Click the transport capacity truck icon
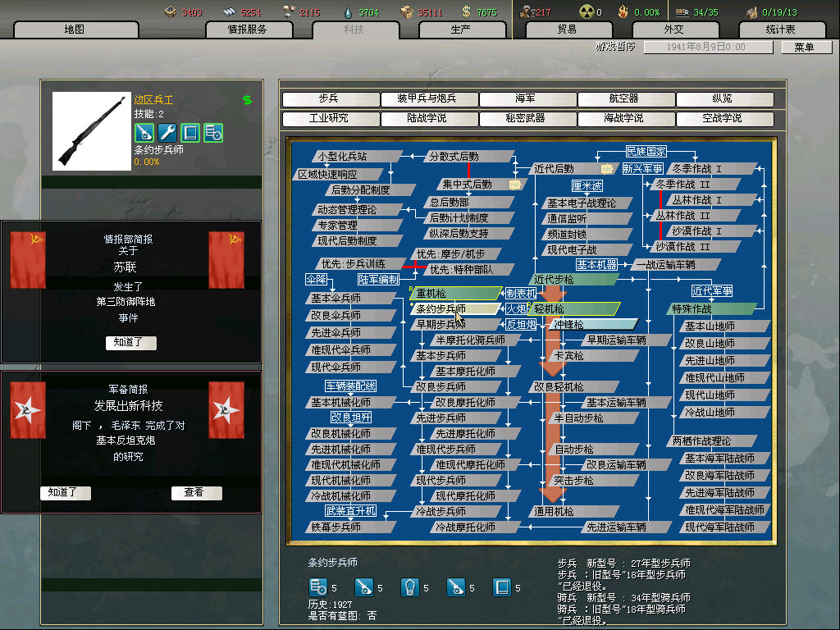 (x=682, y=11)
